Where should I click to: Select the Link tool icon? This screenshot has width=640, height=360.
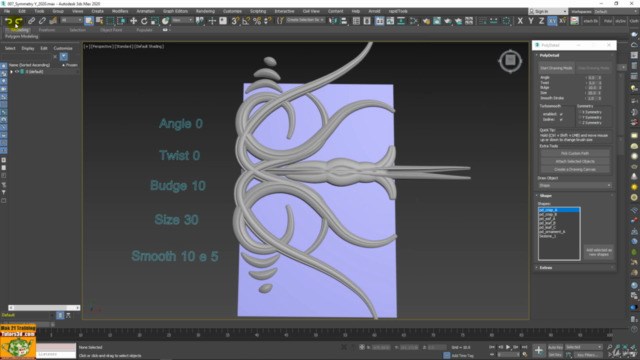tap(31, 21)
